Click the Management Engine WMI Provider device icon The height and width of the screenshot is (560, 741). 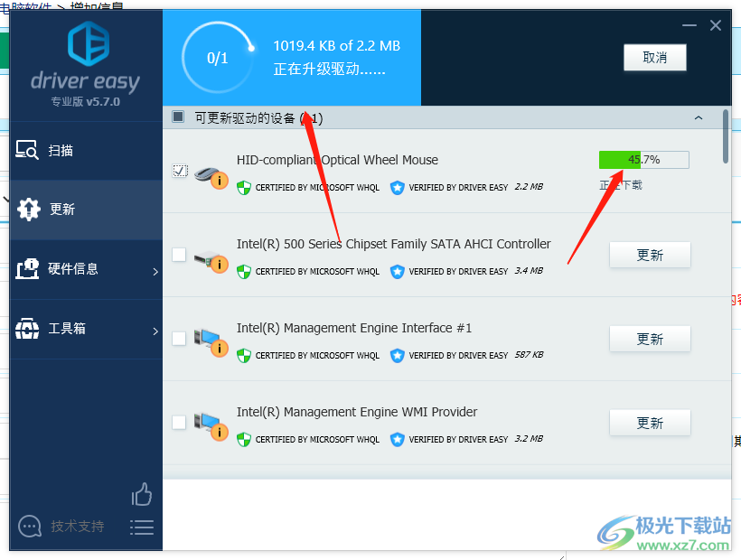click(x=211, y=429)
